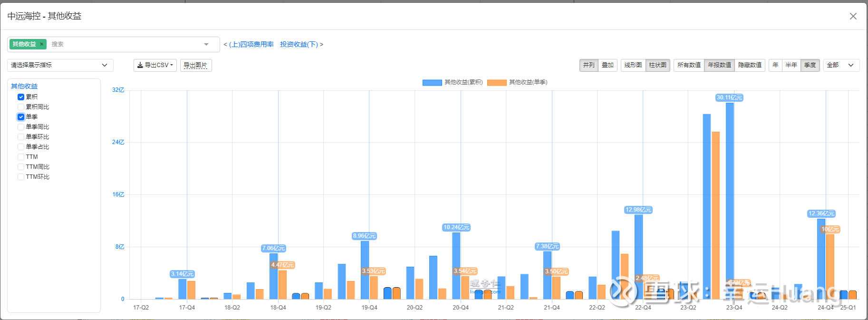Screen dimensions: 868x320
Task: Click the orange 4.47亿元 data label
Action: 283,265
